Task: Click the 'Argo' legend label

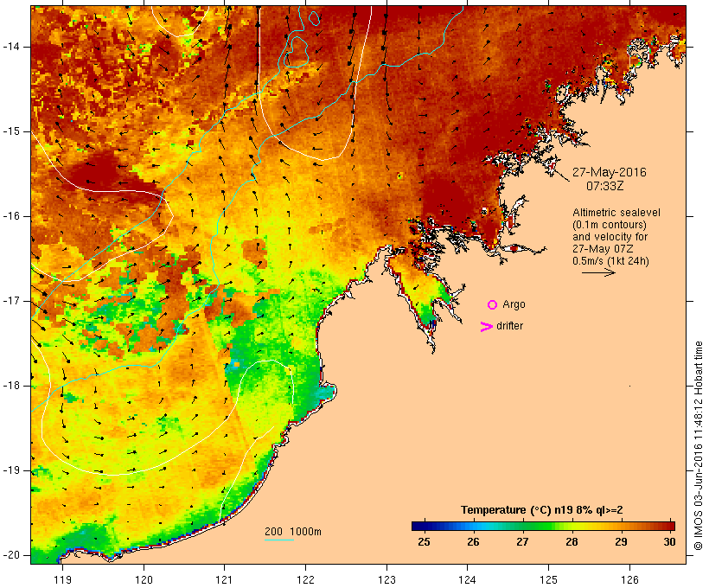Action: pyautogui.click(x=514, y=304)
